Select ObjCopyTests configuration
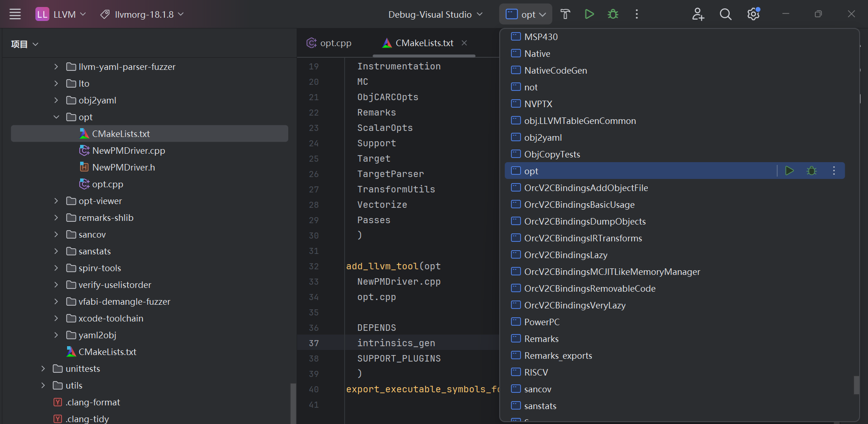 click(x=674, y=154)
